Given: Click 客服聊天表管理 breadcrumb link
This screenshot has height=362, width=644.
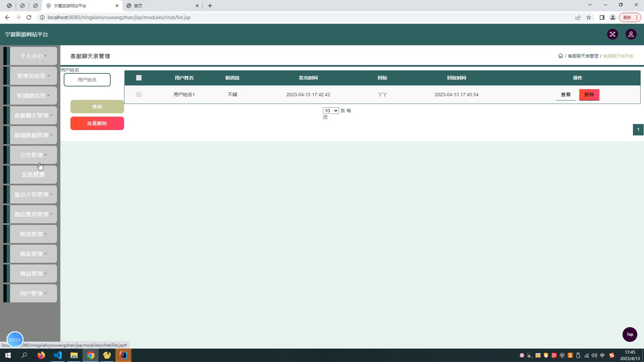Looking at the screenshot, I should pos(583,56).
